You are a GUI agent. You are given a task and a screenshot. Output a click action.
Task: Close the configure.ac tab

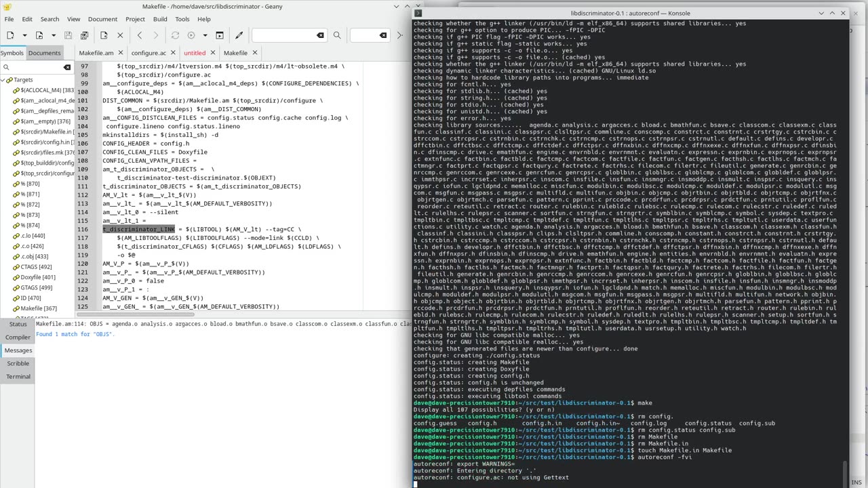(174, 53)
